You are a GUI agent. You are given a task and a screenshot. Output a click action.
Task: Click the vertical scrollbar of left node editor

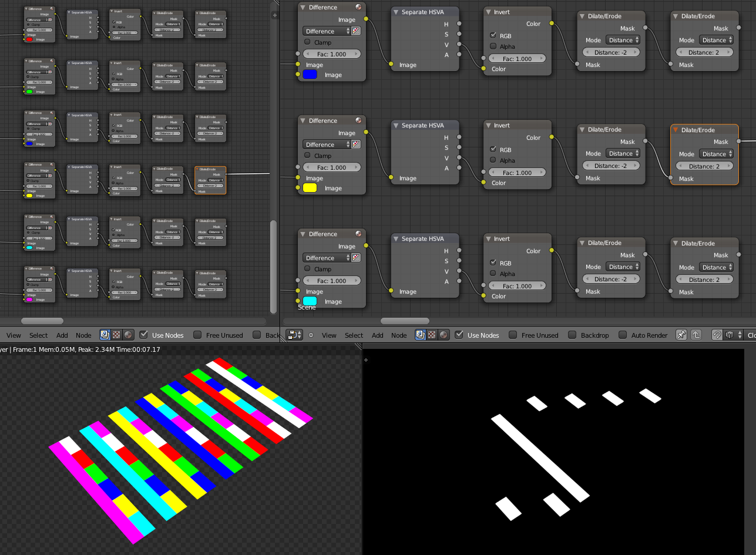click(x=273, y=267)
